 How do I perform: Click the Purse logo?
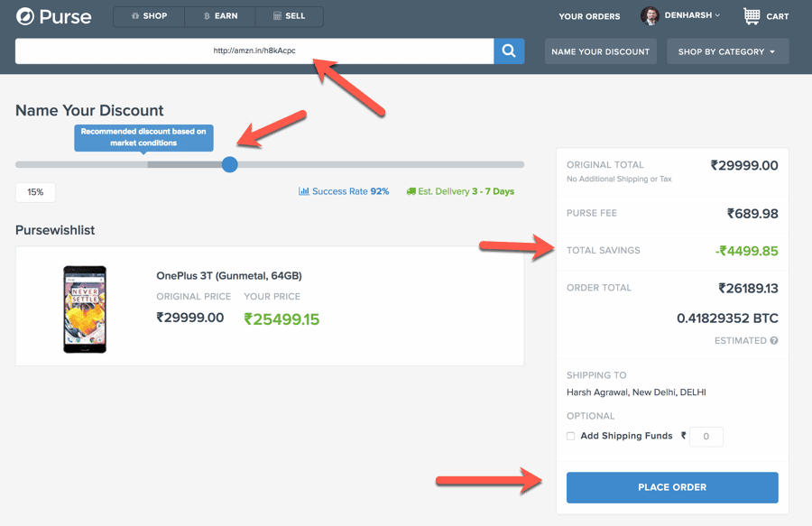(x=54, y=16)
